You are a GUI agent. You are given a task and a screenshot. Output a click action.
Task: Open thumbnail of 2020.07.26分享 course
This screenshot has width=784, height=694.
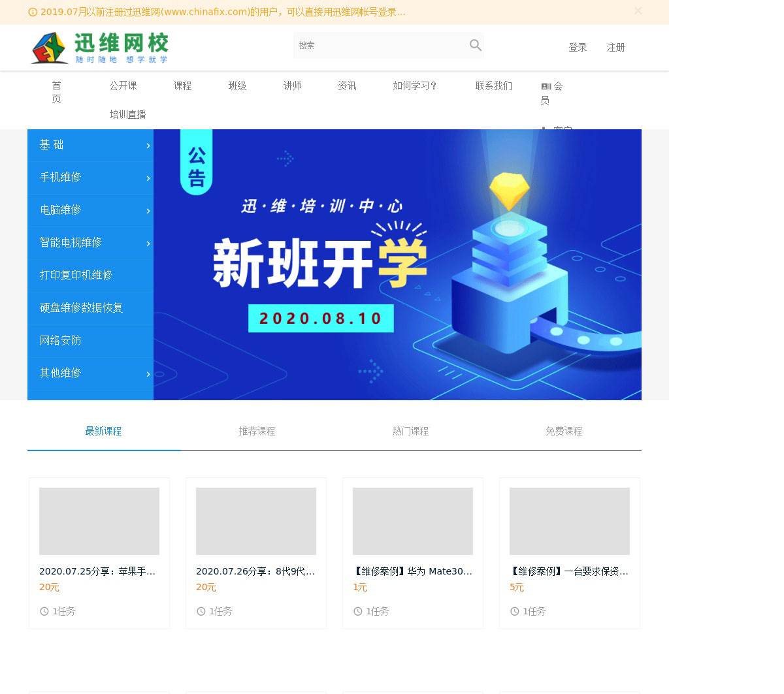point(256,521)
